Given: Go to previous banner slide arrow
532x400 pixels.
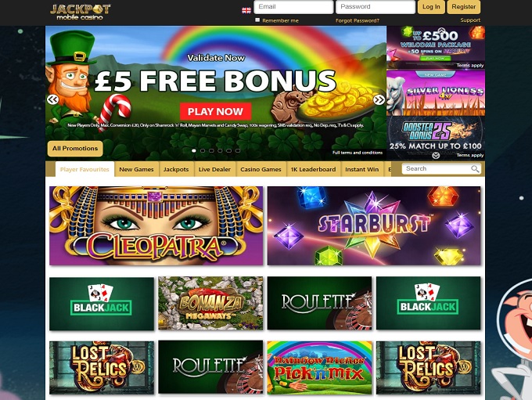Looking at the screenshot, I should pos(52,99).
